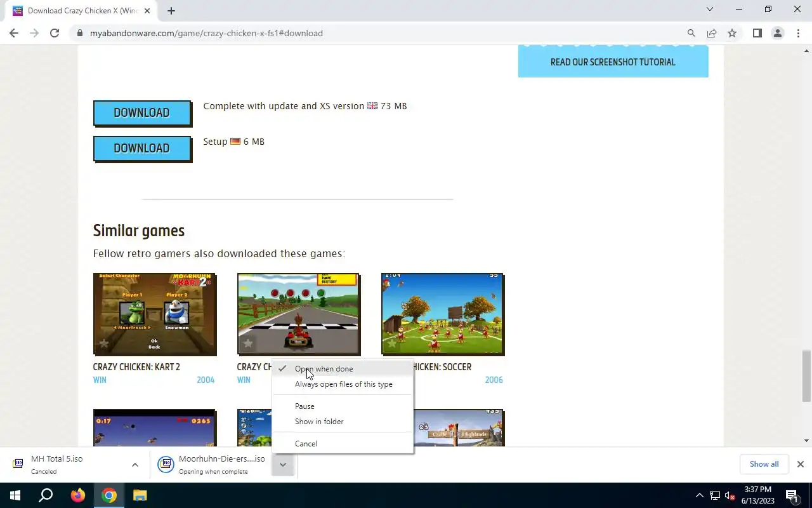Bookmark this page with the star

(x=732, y=33)
